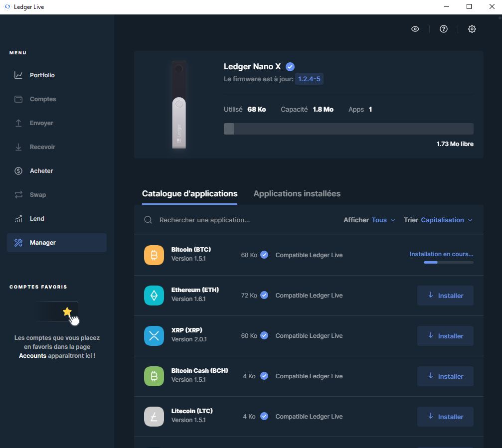Click the check badge in Bitcoin row
502x448 pixels.
[264, 255]
